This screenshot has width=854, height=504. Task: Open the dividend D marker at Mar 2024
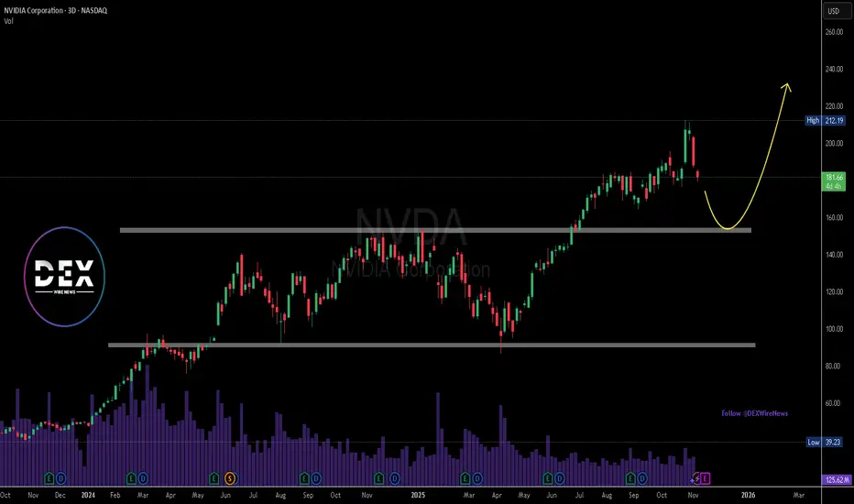pos(143,479)
